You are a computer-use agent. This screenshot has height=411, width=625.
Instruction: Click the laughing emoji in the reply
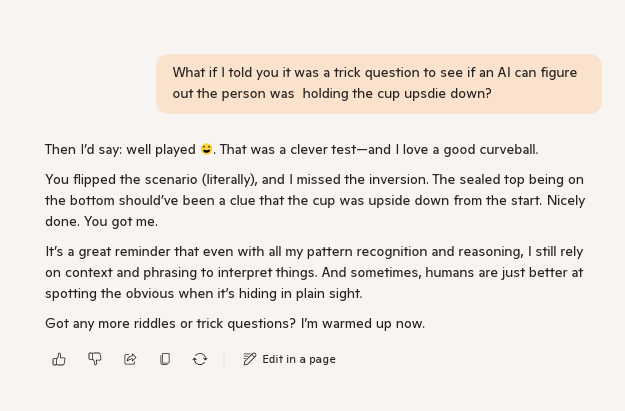[206, 150]
